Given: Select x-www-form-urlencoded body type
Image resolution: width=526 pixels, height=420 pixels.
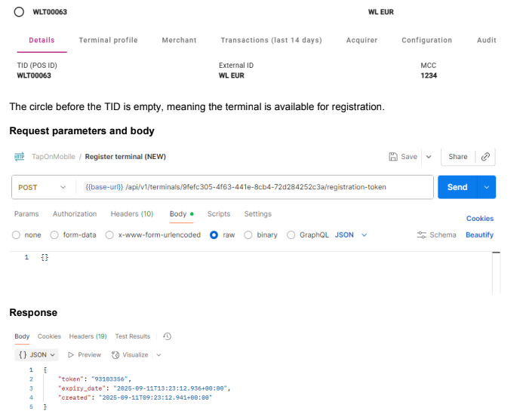Looking at the screenshot, I should (x=111, y=235).
